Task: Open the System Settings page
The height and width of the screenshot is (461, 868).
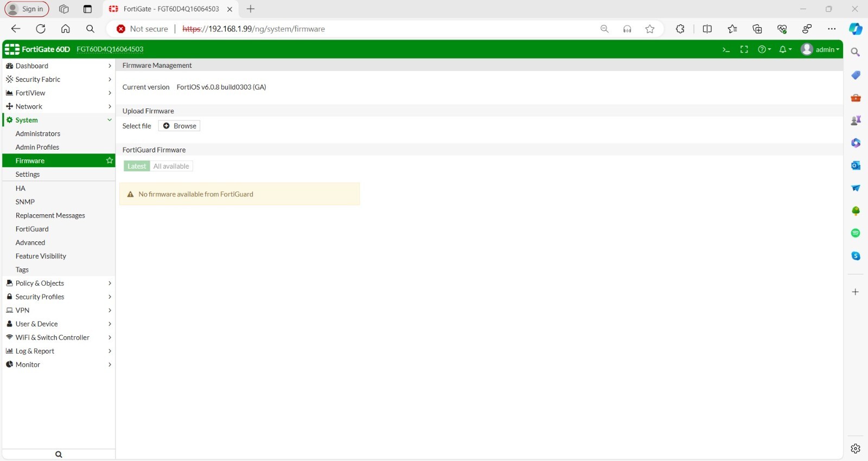Action: [59, 174]
